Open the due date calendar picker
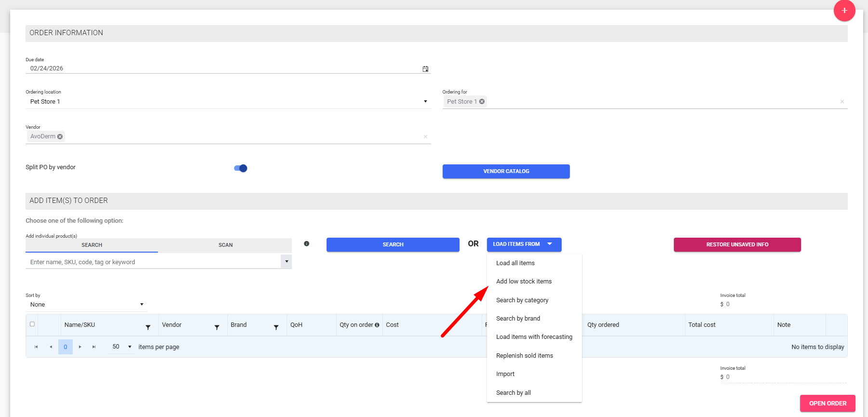Image resolution: width=868 pixels, height=417 pixels. coord(425,69)
